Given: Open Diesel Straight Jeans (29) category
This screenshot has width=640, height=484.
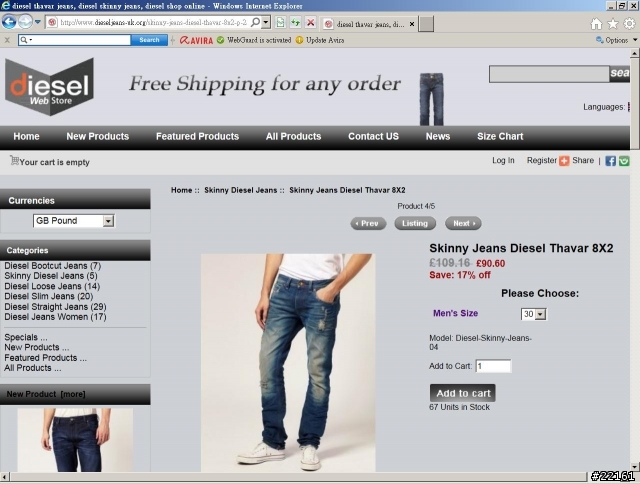Looking at the screenshot, I should [55, 306].
